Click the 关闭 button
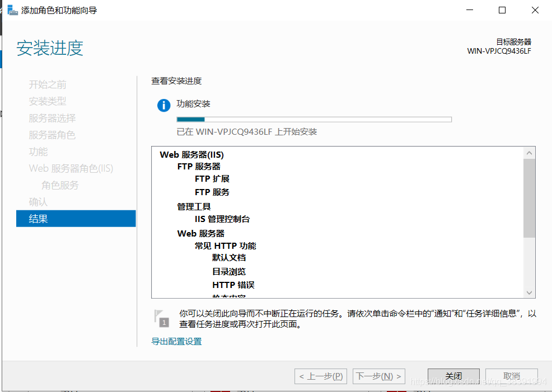This screenshot has width=552, height=392. (453, 376)
